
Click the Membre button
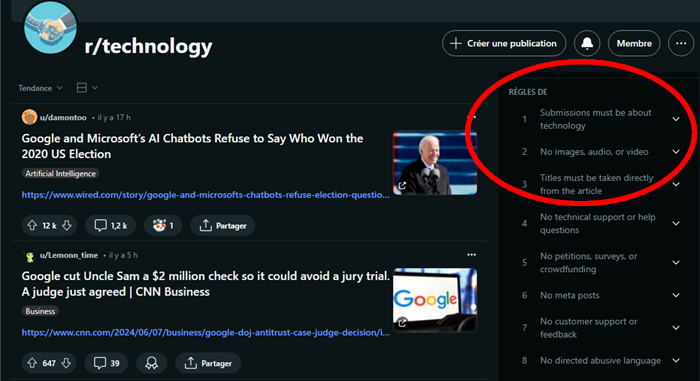pyautogui.click(x=634, y=43)
